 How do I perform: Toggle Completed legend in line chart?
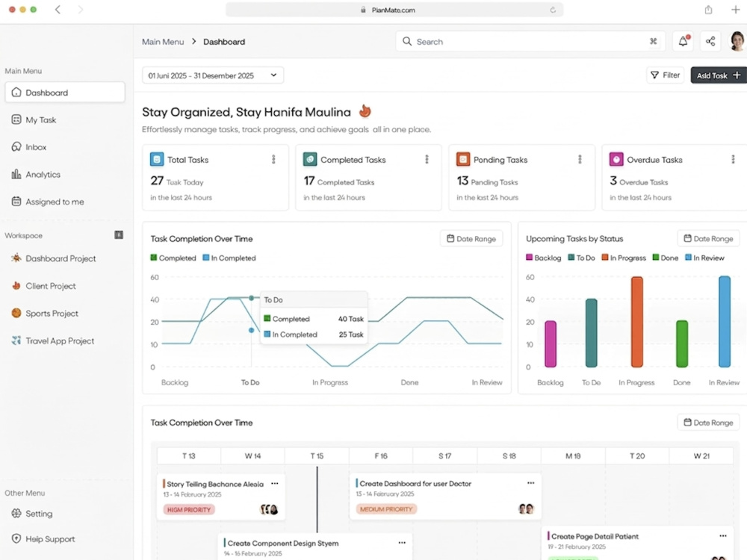click(x=173, y=258)
